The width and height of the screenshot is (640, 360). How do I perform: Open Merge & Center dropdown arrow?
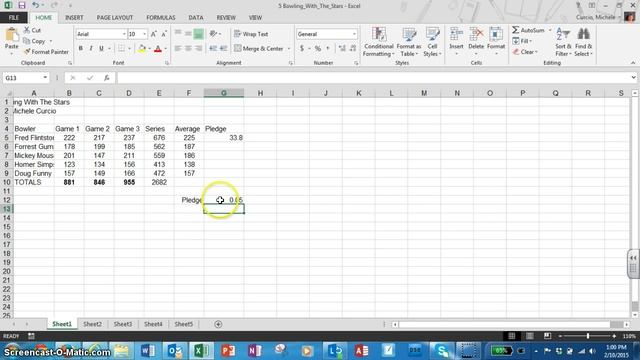(x=289, y=49)
